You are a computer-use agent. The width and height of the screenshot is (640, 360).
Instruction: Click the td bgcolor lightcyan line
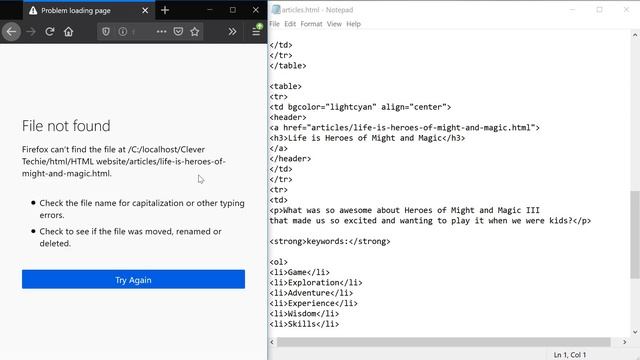[360, 107]
